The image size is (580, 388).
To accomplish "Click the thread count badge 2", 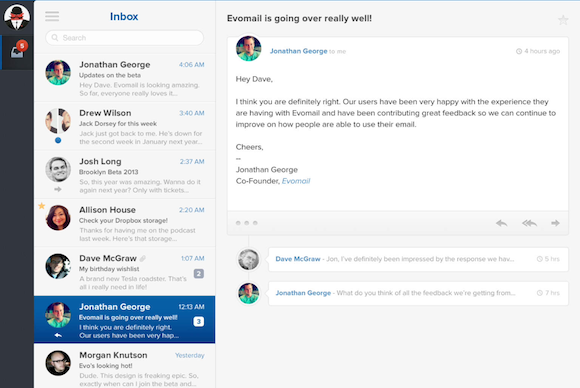I will (199, 274).
